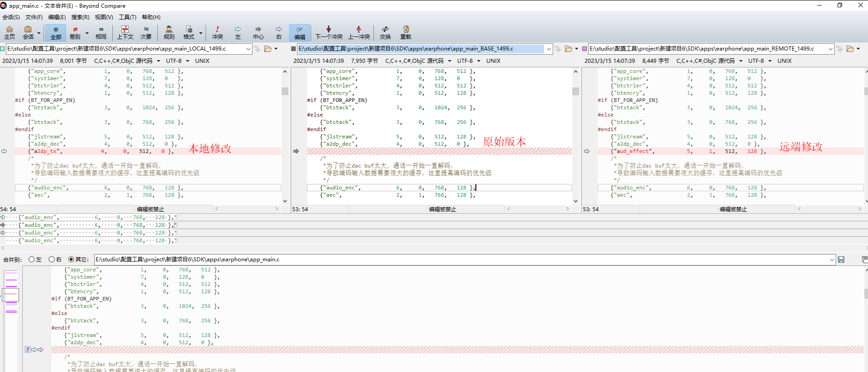This screenshot has height=372, width=868.
Task: Open the 规则 (Rules) referee icon
Action: 169,33
